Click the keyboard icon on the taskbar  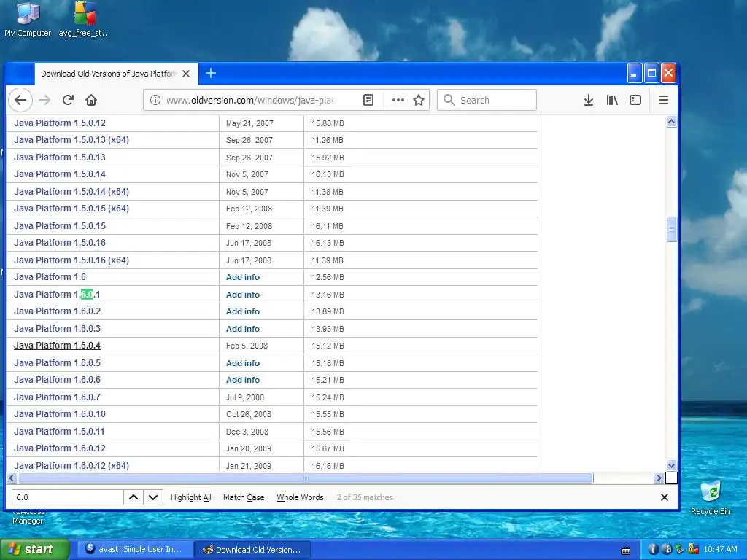(x=626, y=551)
